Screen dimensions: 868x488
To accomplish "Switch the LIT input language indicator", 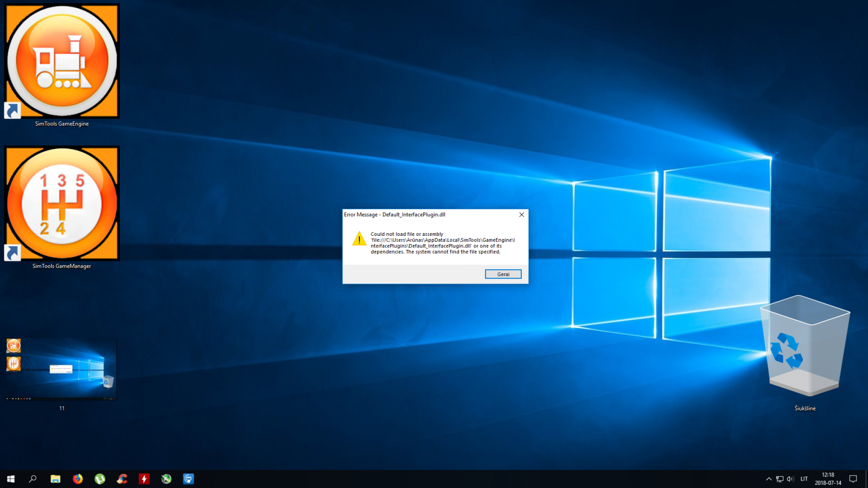I will [x=804, y=479].
